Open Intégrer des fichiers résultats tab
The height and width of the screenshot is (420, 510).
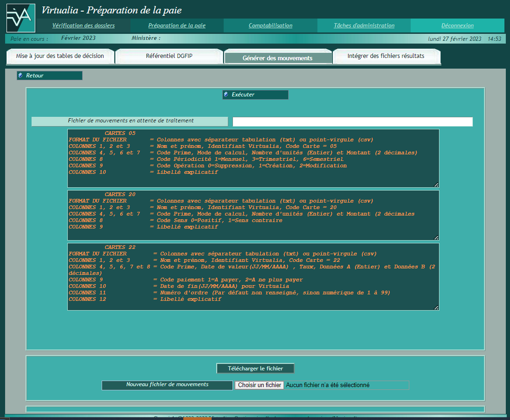[386, 57]
